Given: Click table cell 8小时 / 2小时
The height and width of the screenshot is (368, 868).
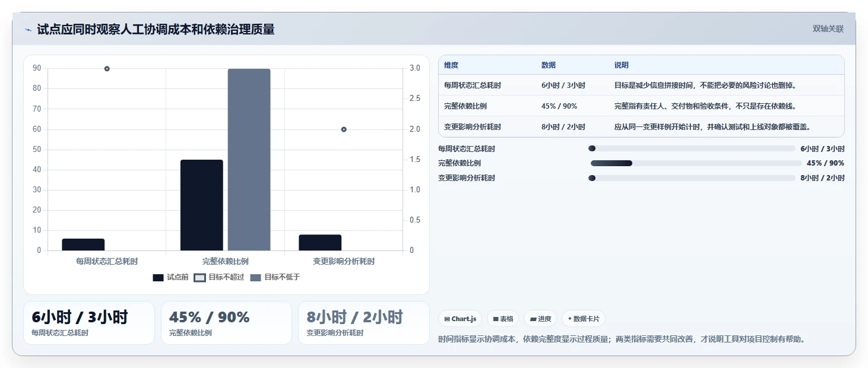Looking at the screenshot, I should [563, 127].
